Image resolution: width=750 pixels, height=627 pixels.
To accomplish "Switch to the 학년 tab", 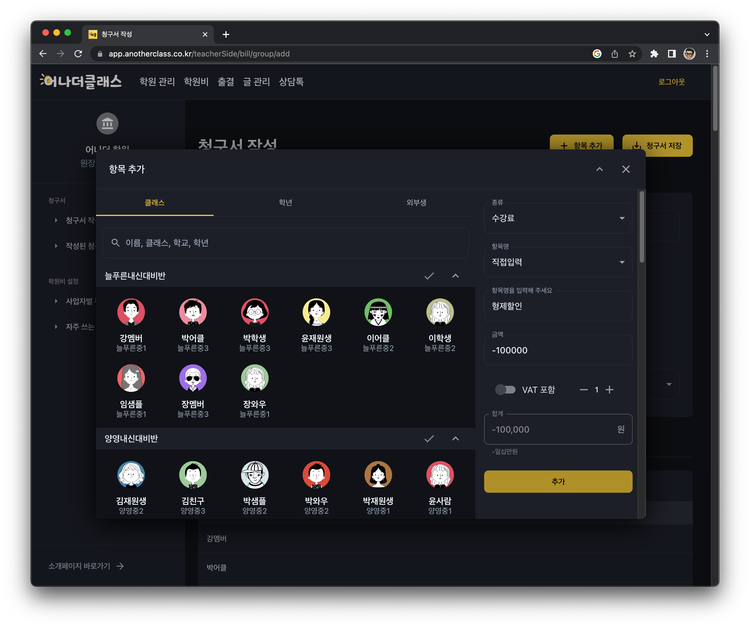I will tap(286, 203).
